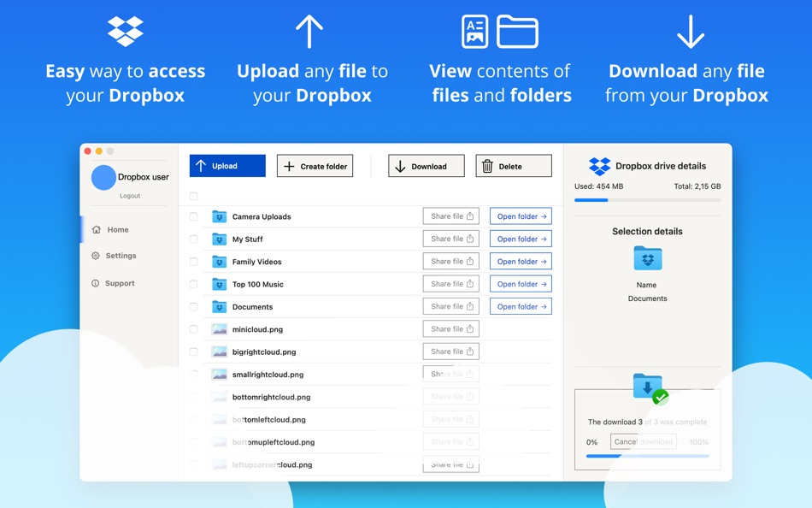Click the Home house icon
Viewport: 812px width, 508px height.
pyautogui.click(x=97, y=230)
